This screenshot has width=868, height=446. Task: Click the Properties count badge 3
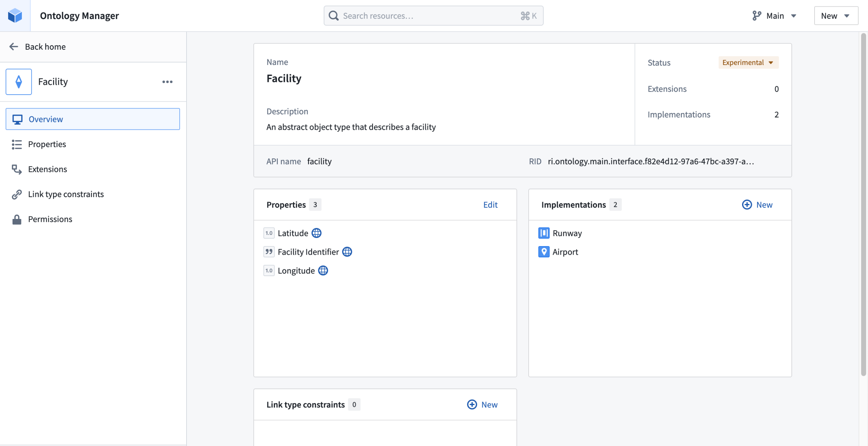(315, 205)
